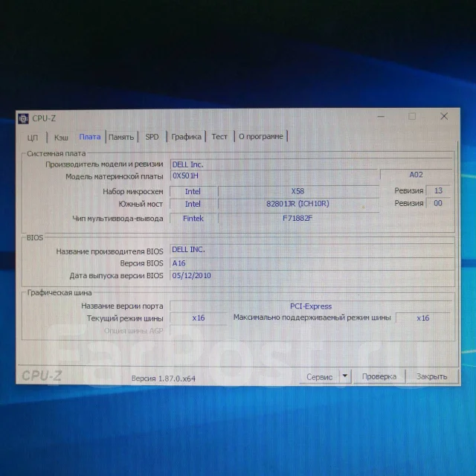Open the Графика tab
The image size is (476, 476).
pyautogui.click(x=186, y=137)
